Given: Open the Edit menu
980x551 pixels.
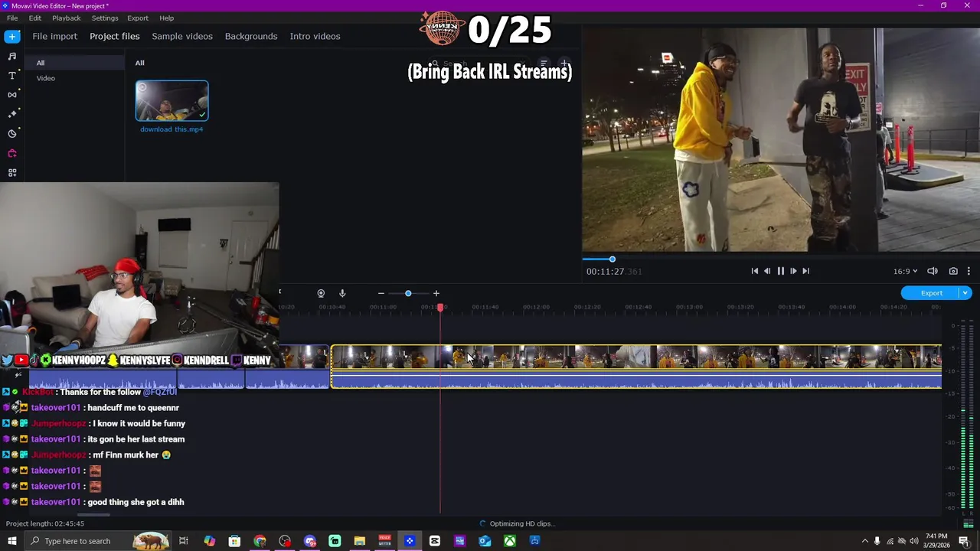Looking at the screenshot, I should point(35,18).
